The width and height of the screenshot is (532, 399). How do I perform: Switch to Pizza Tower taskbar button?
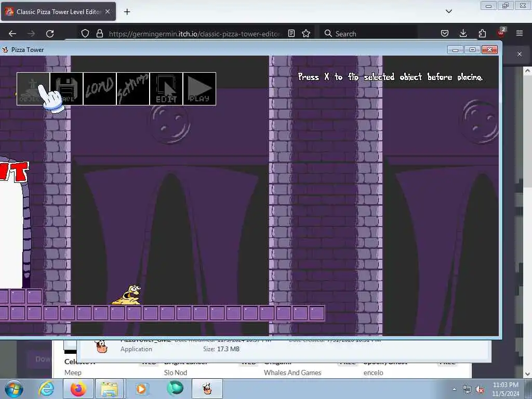tap(207, 389)
